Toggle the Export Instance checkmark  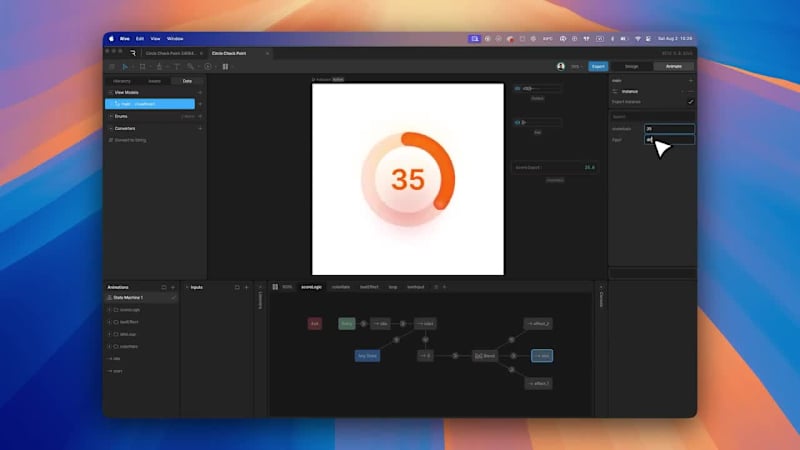[x=690, y=102]
